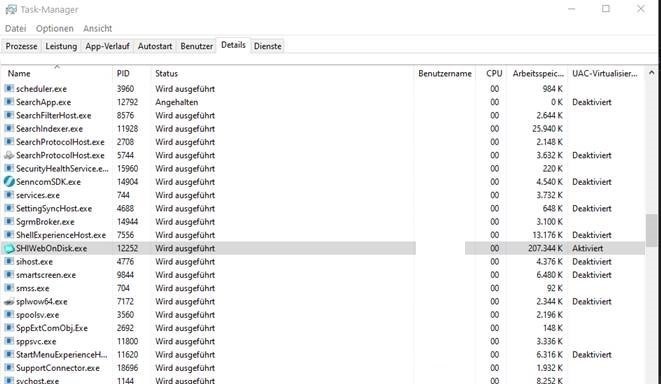Click the Angehalten status of SearchApp.exe
This screenshot has height=384, width=661.
click(x=176, y=102)
